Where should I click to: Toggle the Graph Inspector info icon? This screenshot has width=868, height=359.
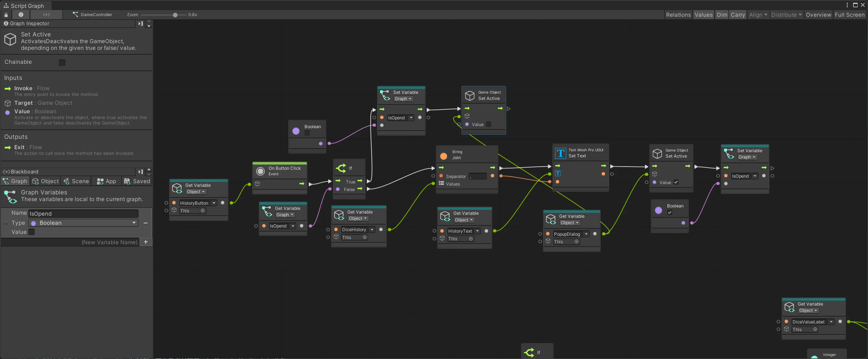pos(21,15)
